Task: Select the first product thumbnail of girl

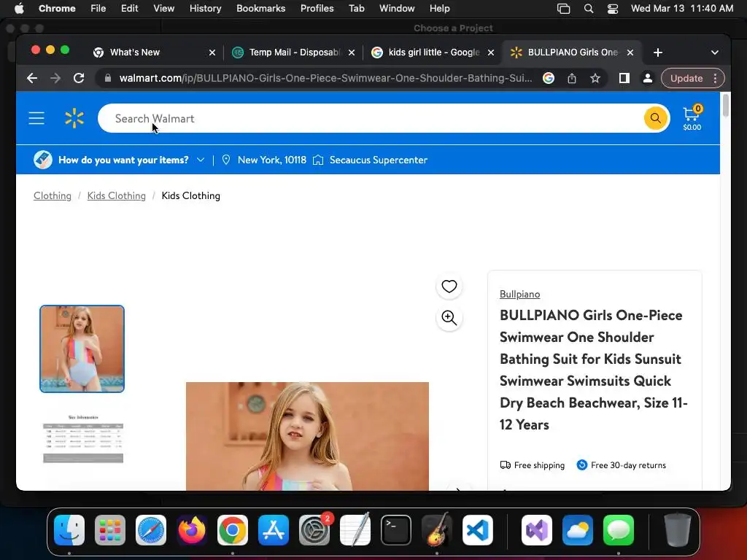Action: [x=82, y=349]
